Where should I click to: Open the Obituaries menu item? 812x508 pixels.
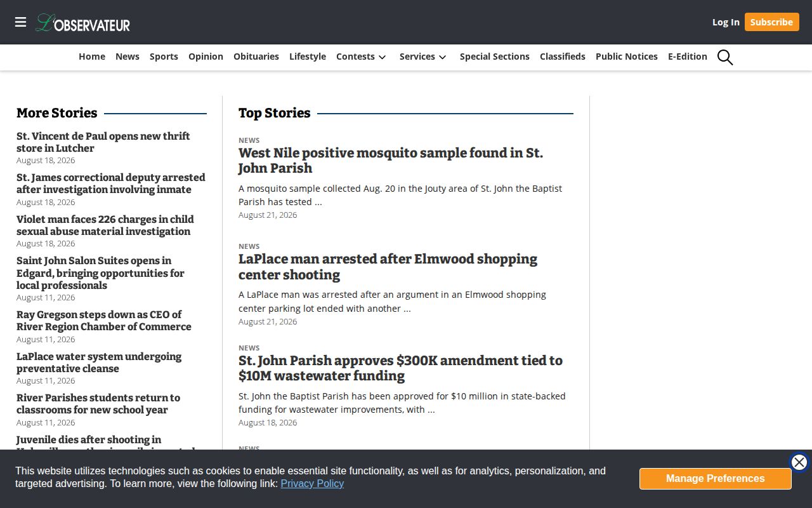(x=256, y=57)
